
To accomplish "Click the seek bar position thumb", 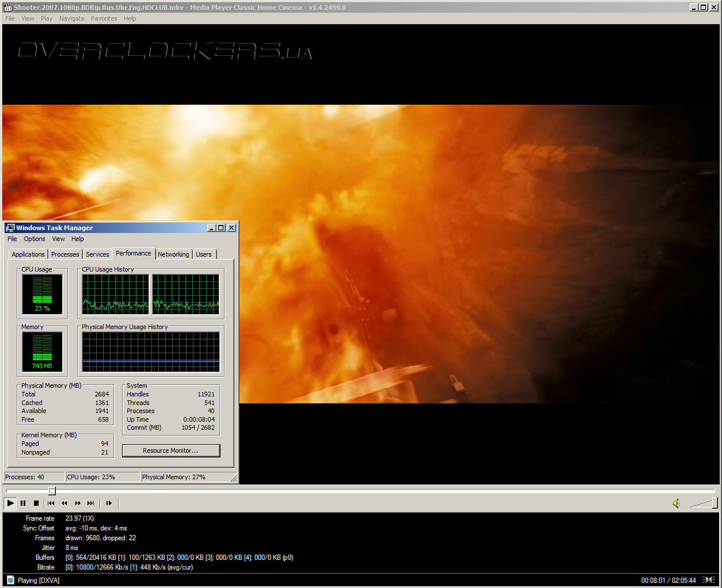I will click(52, 491).
